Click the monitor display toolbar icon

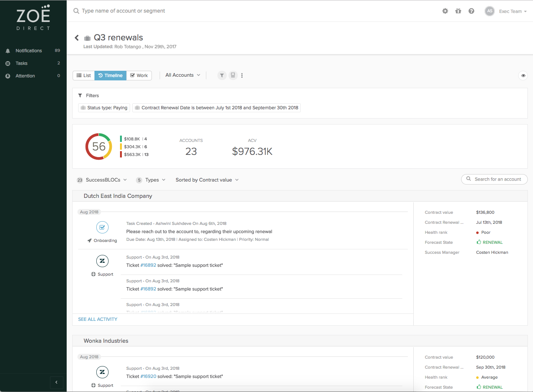pos(233,76)
